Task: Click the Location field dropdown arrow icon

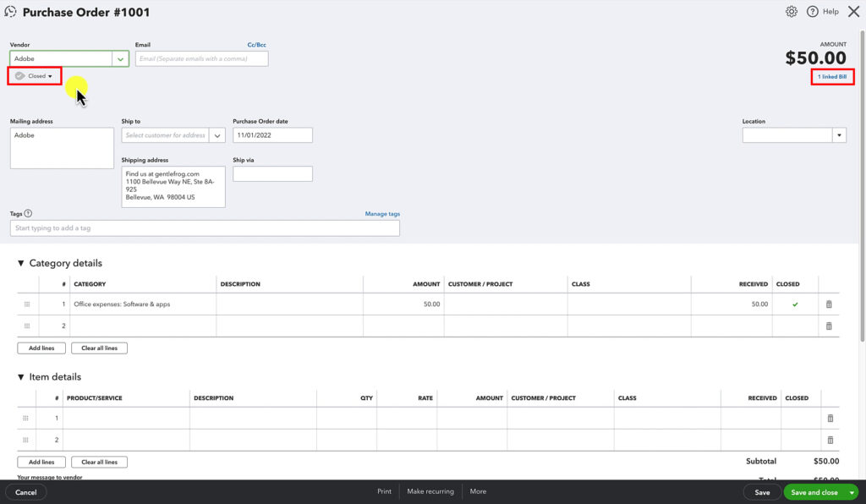Action: coord(839,134)
